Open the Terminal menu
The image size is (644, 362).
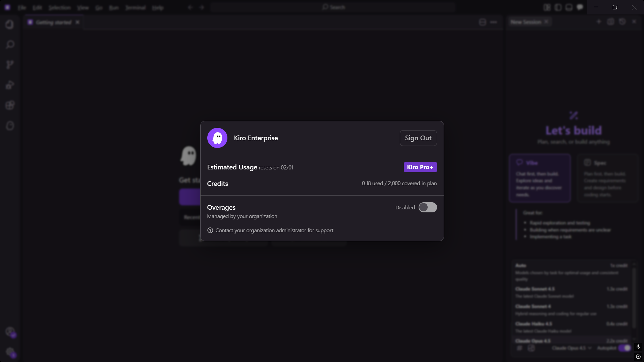point(136,7)
